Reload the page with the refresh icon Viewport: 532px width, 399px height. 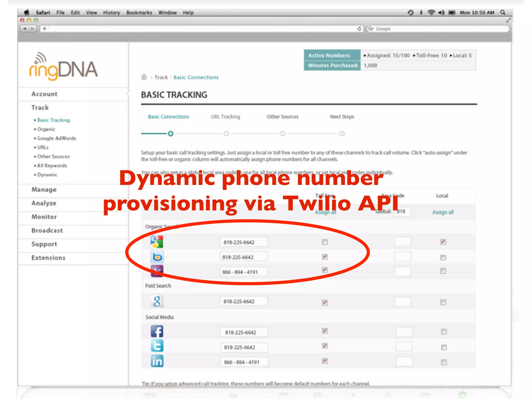[359, 29]
